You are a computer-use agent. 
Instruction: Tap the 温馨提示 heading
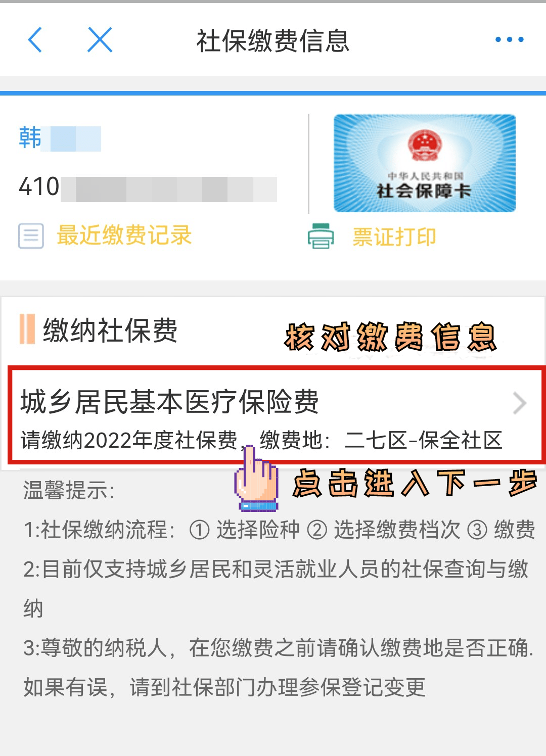click(69, 490)
